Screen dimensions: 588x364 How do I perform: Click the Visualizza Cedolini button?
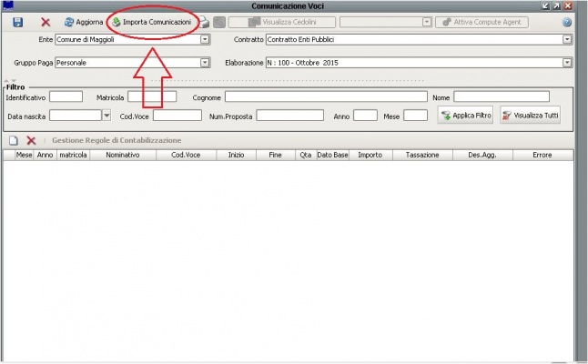[x=282, y=22]
